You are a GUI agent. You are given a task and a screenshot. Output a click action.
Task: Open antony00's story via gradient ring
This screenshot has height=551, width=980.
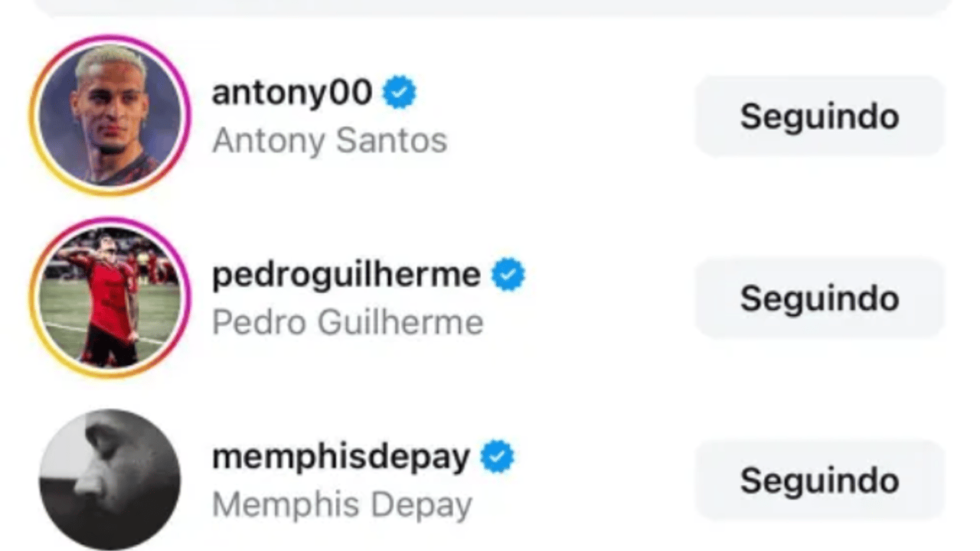(110, 116)
